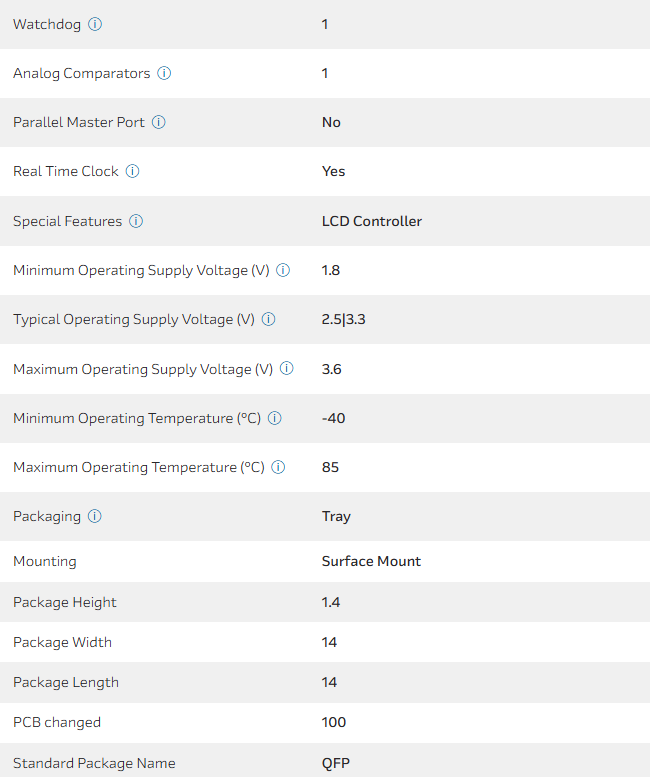This screenshot has width=650, height=777.
Task: Click the PCB changed label
Action: [57, 722]
